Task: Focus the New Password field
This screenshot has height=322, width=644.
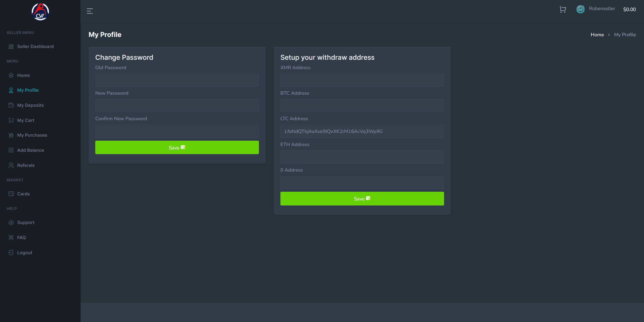Action: [x=177, y=106]
